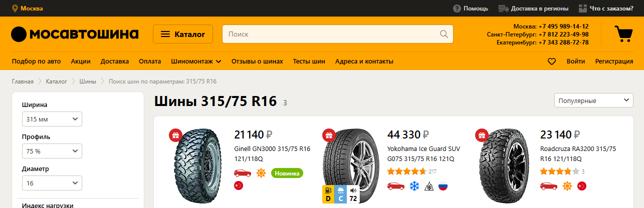Click the question mark Помощь icon
Image resolution: width=644 pixels, height=208 pixels.
457,8
